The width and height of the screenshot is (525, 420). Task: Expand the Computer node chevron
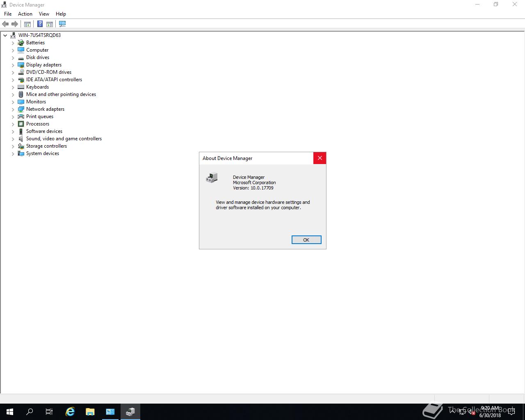[13, 50]
